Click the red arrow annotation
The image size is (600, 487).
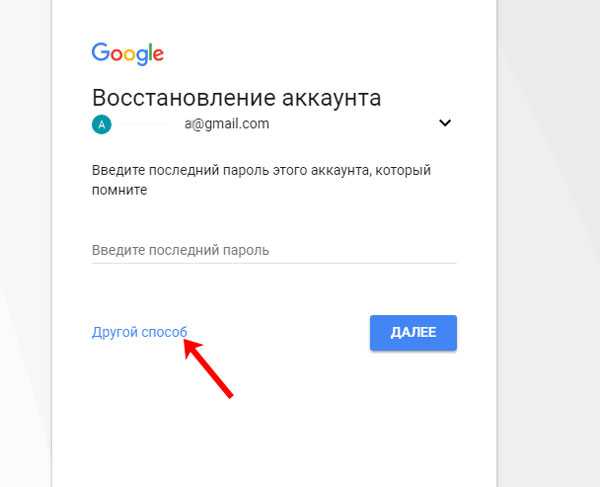(208, 368)
